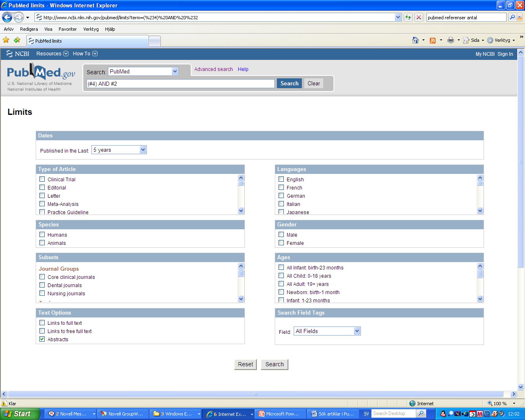This screenshot has width=525, height=420.
Task: Open the Redigera menu
Action: pyautogui.click(x=29, y=29)
